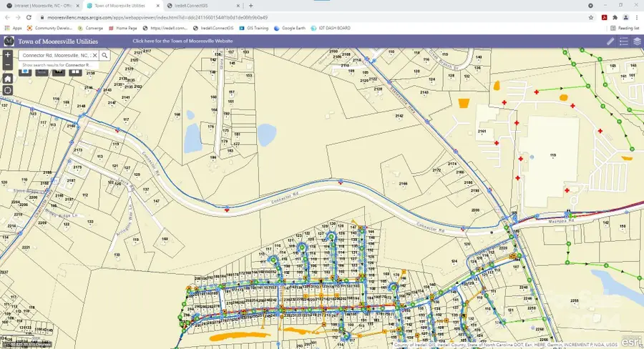The width and height of the screenshot is (644, 349).
Task: Click the search magnifier button
Action: [x=104, y=55]
